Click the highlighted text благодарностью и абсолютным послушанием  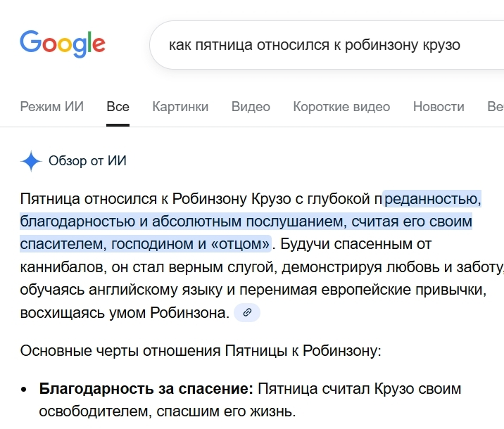pyautogui.click(x=183, y=222)
